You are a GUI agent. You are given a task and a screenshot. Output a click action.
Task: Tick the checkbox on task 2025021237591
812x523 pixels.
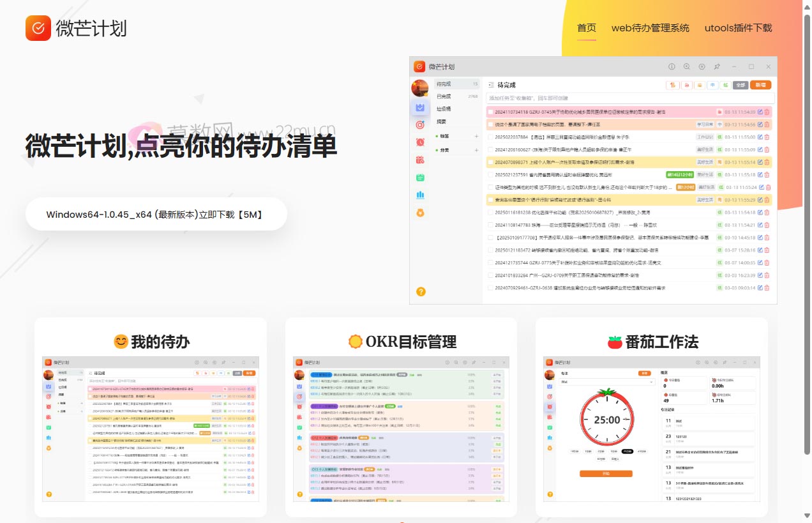pyautogui.click(x=490, y=174)
